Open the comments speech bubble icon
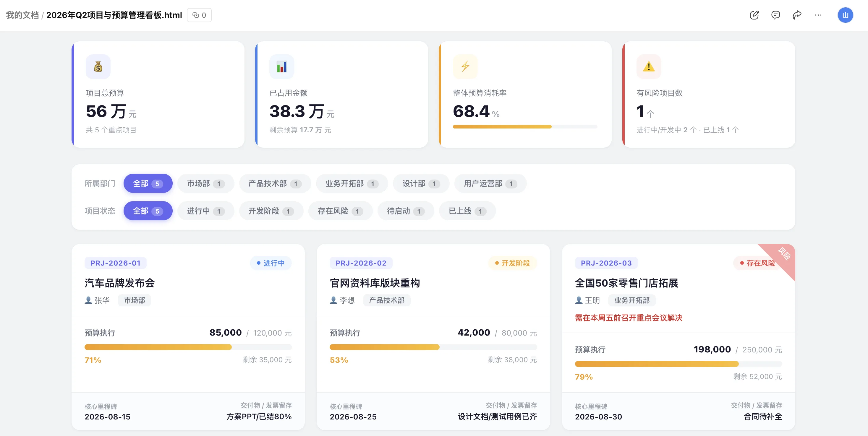This screenshot has width=868, height=436. point(775,15)
